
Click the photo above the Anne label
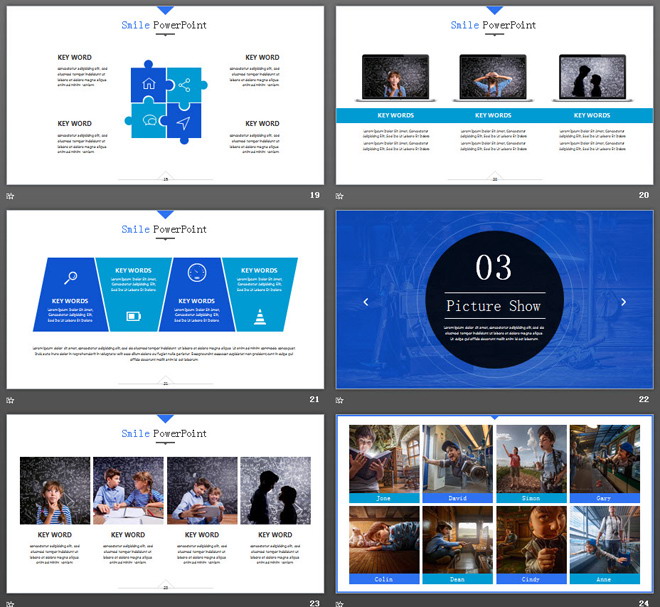[x=604, y=540]
